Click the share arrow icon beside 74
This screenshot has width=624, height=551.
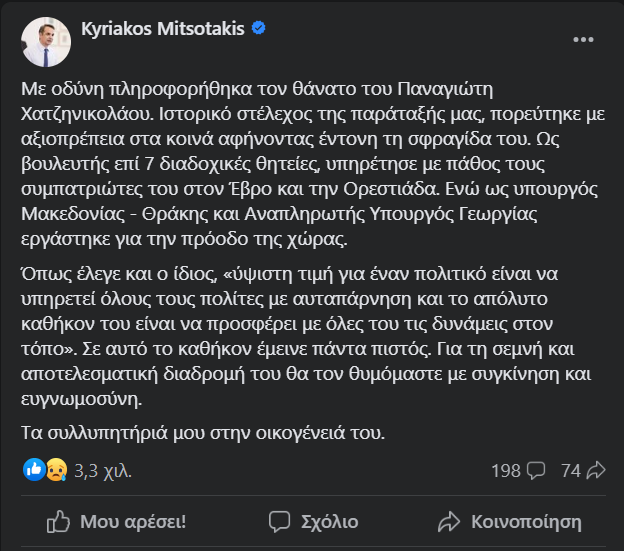click(x=597, y=469)
